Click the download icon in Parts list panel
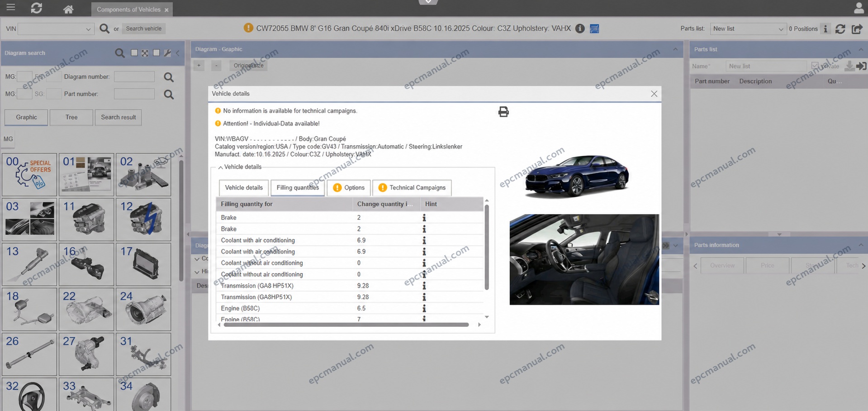 (849, 66)
